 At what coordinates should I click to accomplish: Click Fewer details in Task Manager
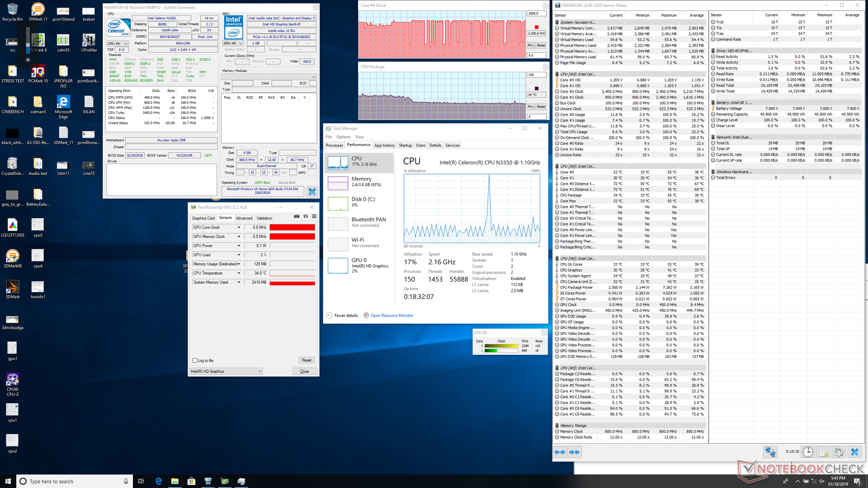pyautogui.click(x=346, y=315)
